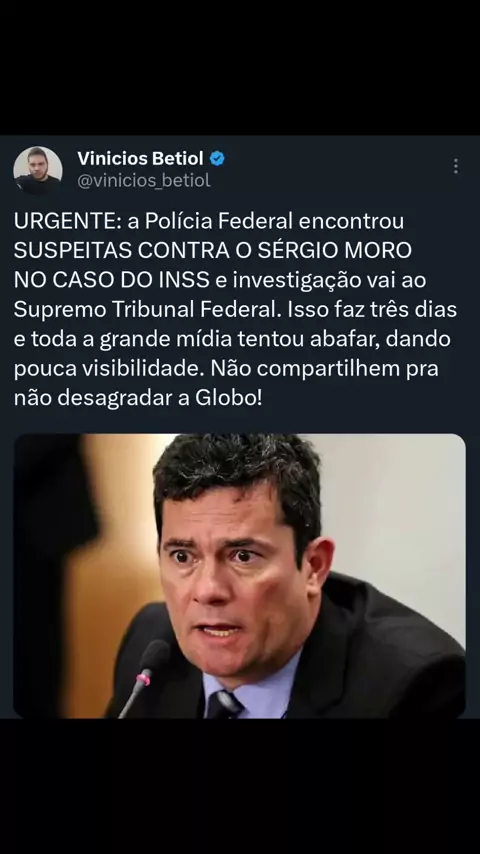Click the blue verified badge icon
This screenshot has width=480, height=854.
(x=217, y=158)
